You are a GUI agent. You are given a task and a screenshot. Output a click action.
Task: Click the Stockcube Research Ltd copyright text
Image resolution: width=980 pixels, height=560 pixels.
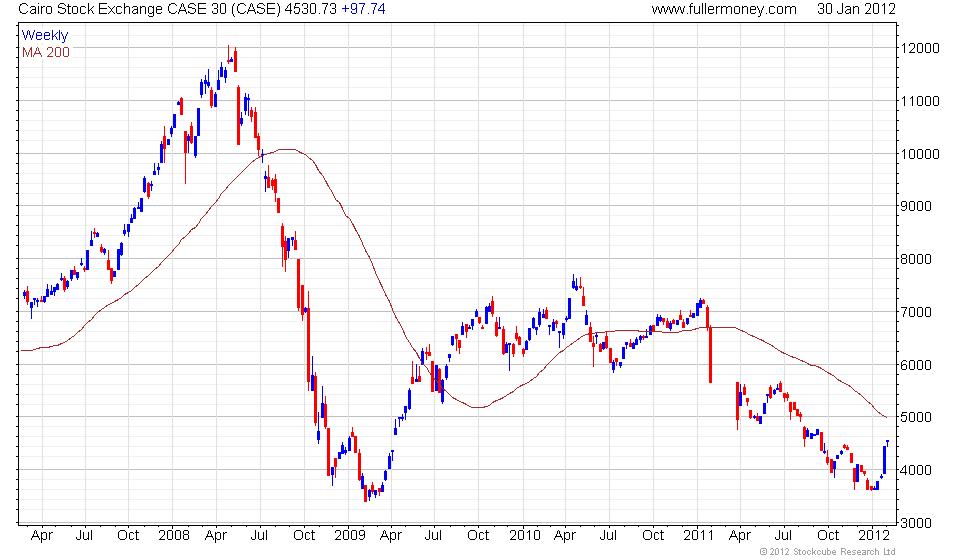tap(828, 552)
